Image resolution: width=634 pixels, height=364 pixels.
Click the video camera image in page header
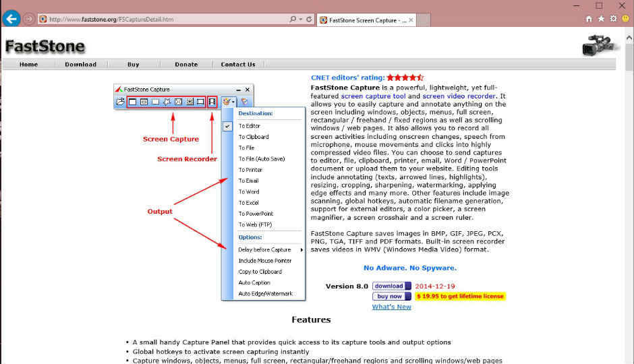point(600,44)
